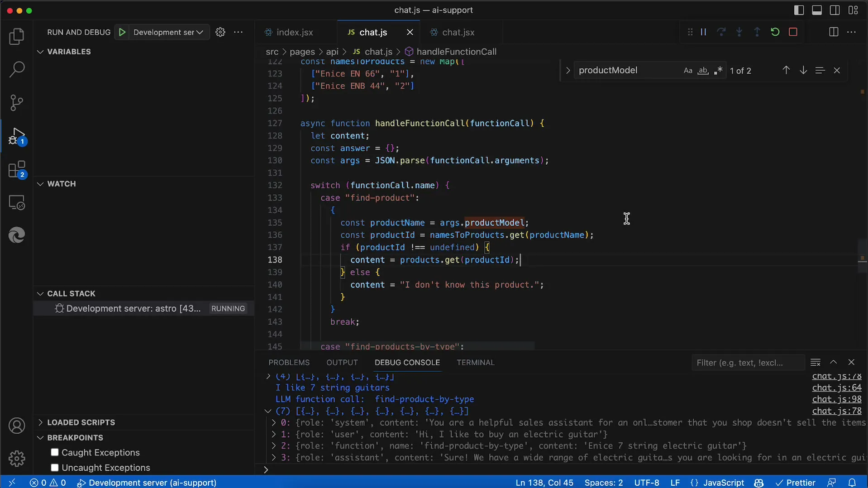Click the Step Into debug button
868x488 pixels.
pos(739,32)
